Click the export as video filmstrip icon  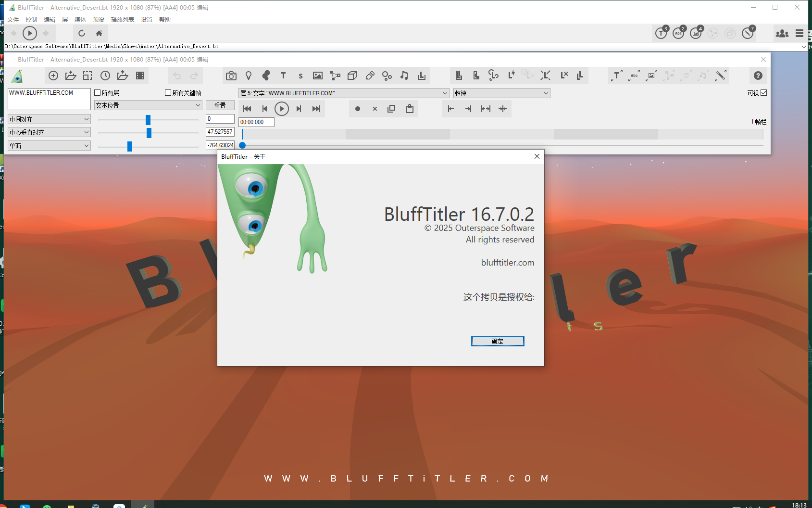coord(140,76)
